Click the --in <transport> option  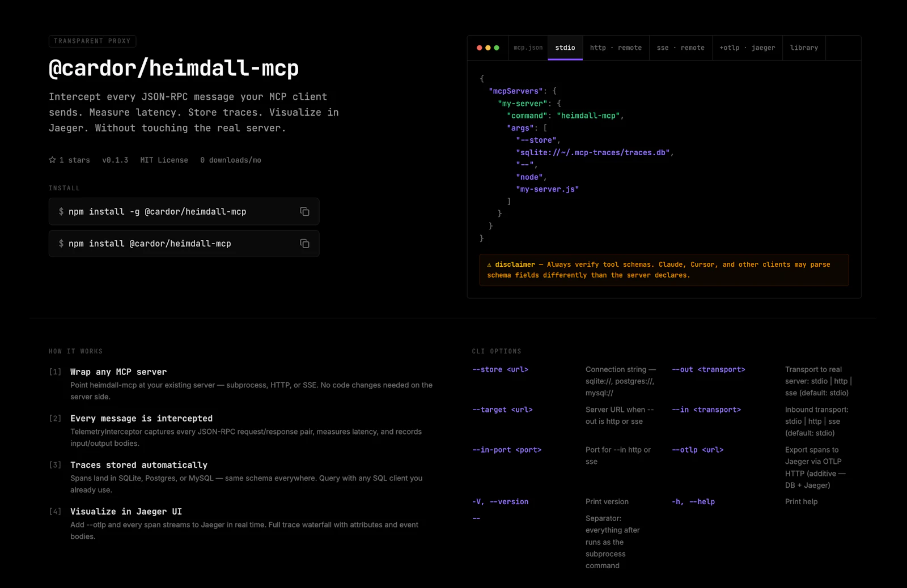click(706, 410)
